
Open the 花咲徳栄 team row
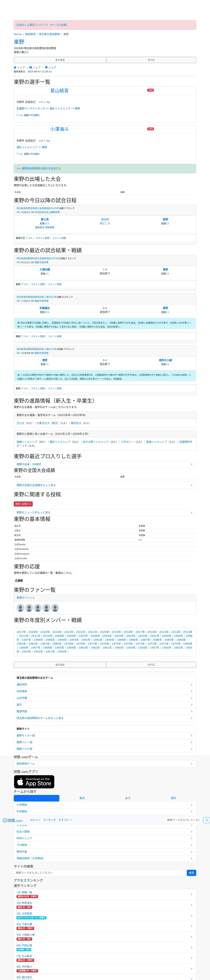tap(105, 691)
